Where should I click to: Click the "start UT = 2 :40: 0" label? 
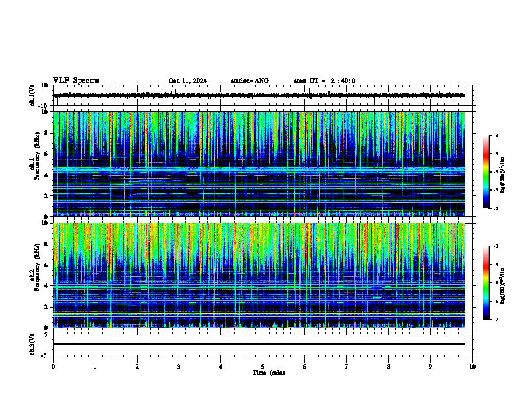[x=324, y=81]
